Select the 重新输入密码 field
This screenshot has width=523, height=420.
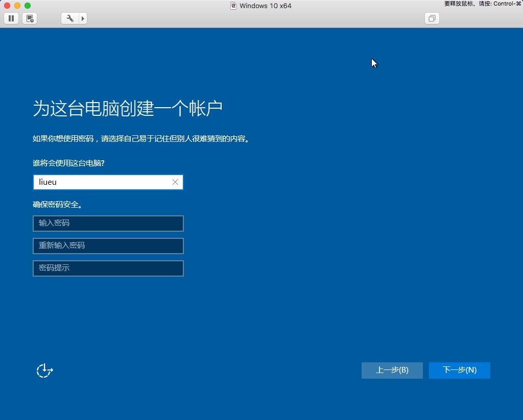tap(108, 246)
